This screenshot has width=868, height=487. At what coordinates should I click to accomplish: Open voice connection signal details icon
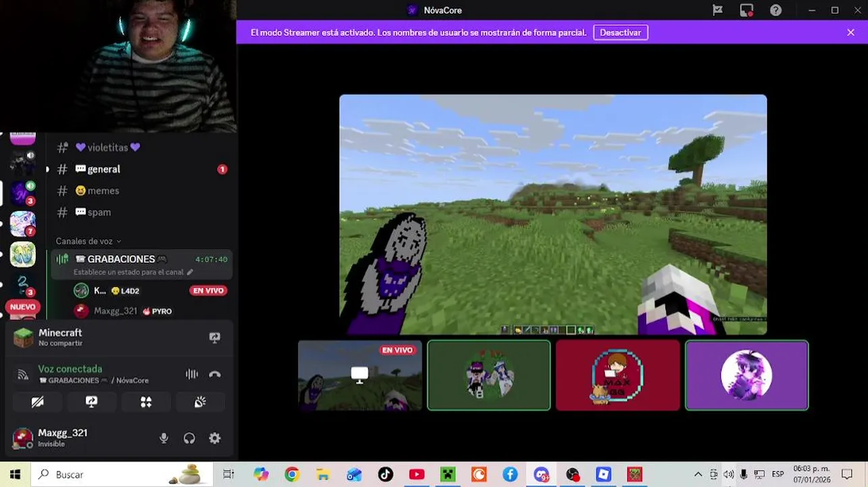pos(23,374)
